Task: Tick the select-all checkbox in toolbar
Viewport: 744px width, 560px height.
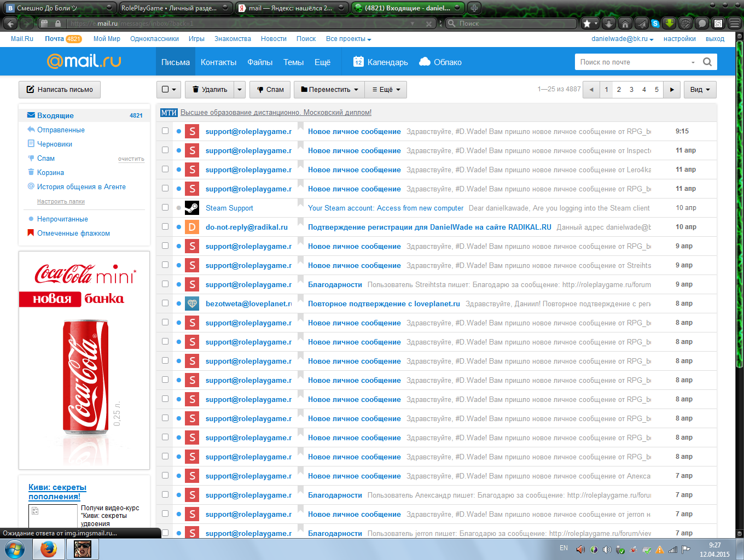Action: pyautogui.click(x=165, y=89)
